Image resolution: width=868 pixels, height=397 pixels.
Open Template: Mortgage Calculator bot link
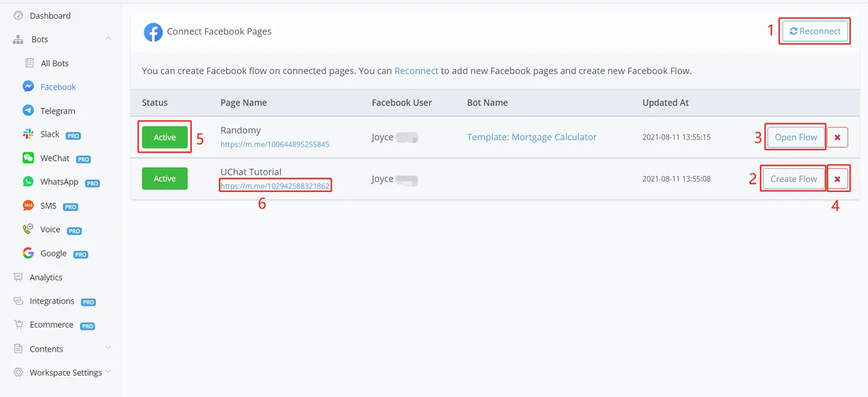[x=532, y=137]
